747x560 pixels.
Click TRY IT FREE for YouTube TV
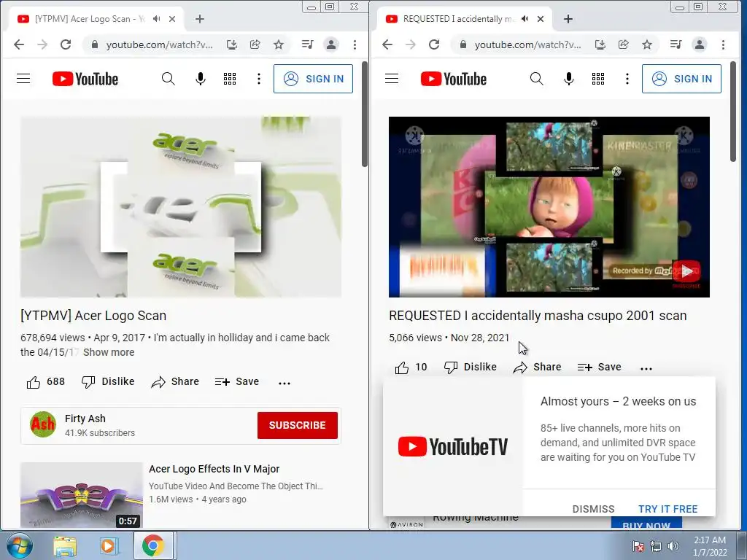(x=668, y=508)
